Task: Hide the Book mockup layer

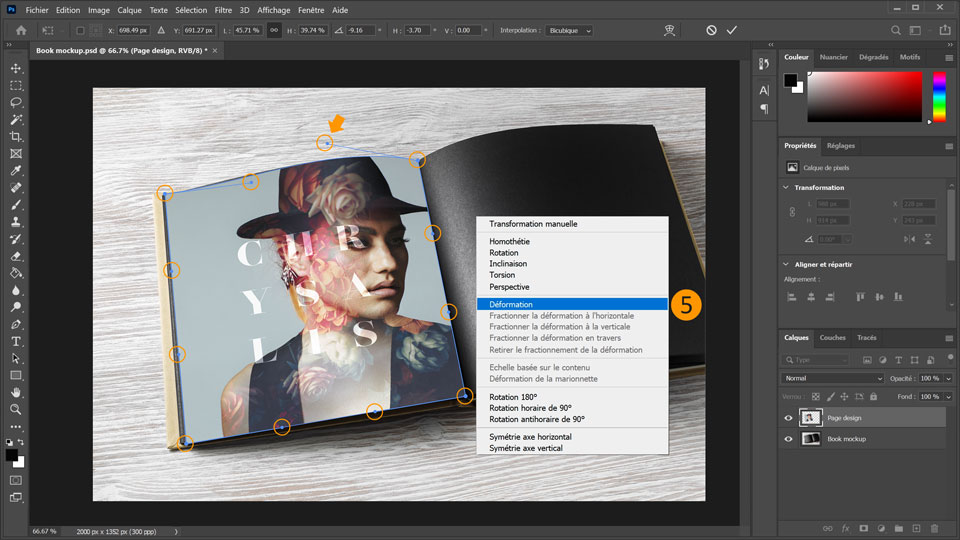Action: point(788,439)
